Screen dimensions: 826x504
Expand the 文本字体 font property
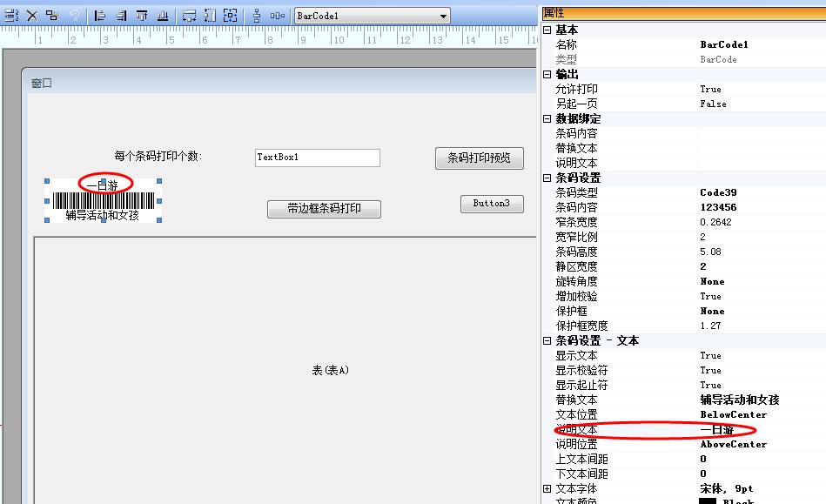(547, 488)
